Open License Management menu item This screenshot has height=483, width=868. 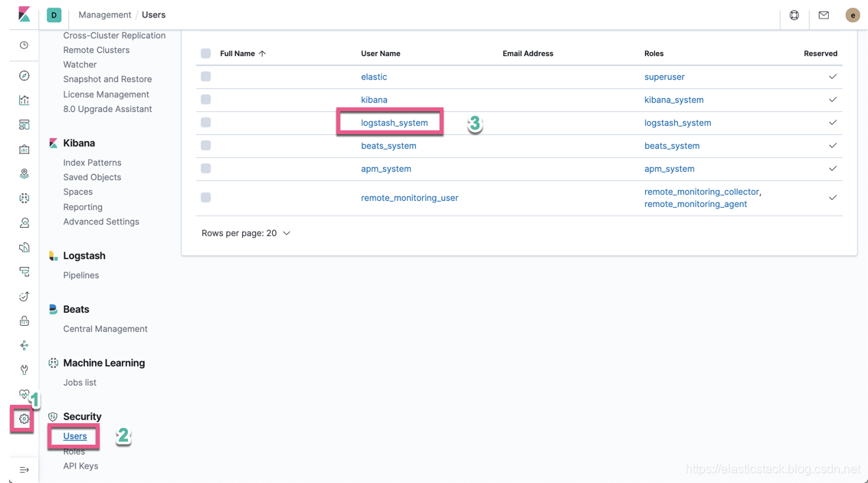click(x=106, y=95)
